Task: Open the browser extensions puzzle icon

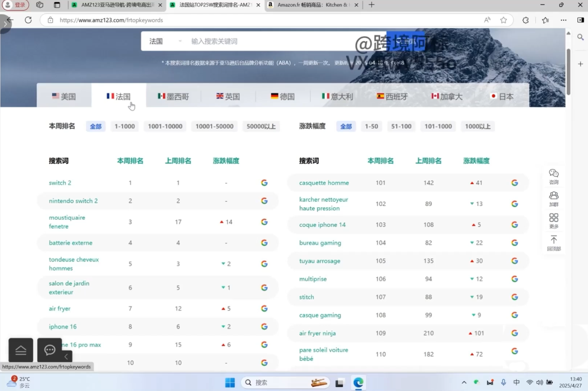Action: pos(526,20)
